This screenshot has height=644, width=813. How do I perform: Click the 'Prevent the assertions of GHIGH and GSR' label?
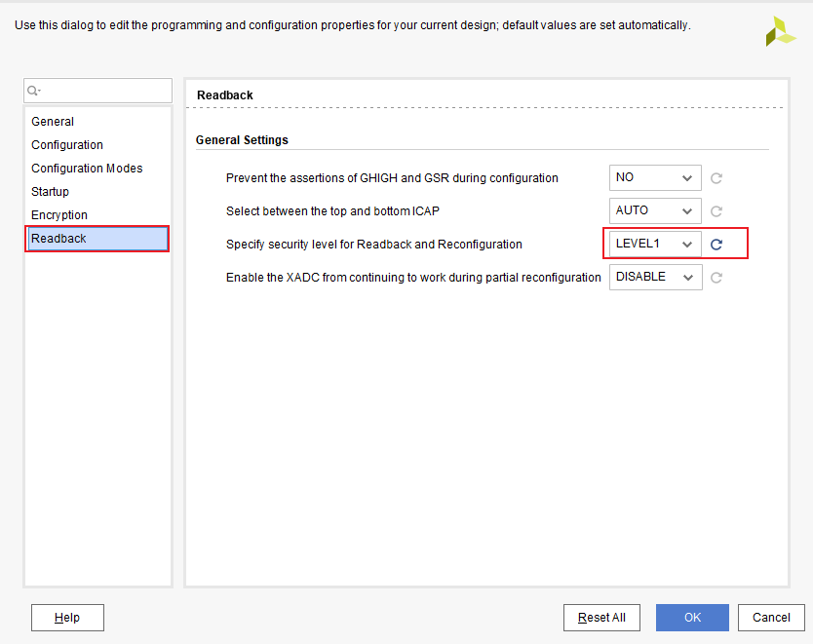point(392,177)
